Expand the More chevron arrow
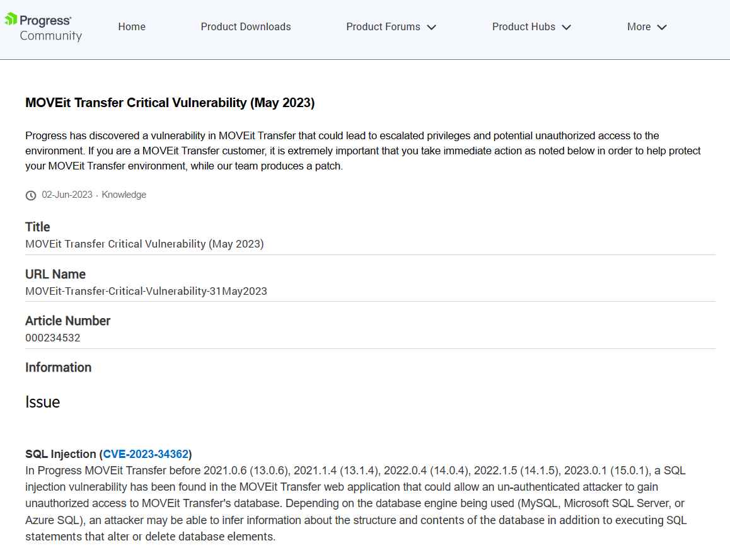730x560 pixels. [661, 28]
